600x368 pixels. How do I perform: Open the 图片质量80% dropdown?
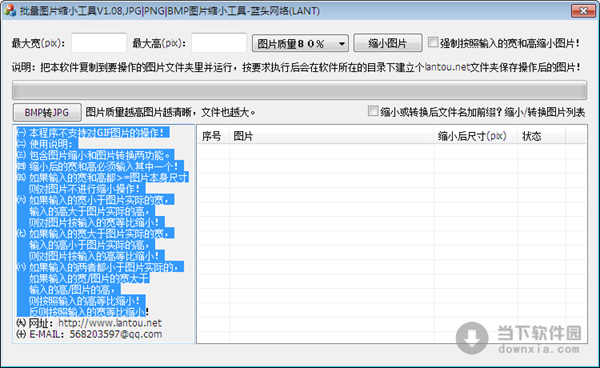point(300,43)
